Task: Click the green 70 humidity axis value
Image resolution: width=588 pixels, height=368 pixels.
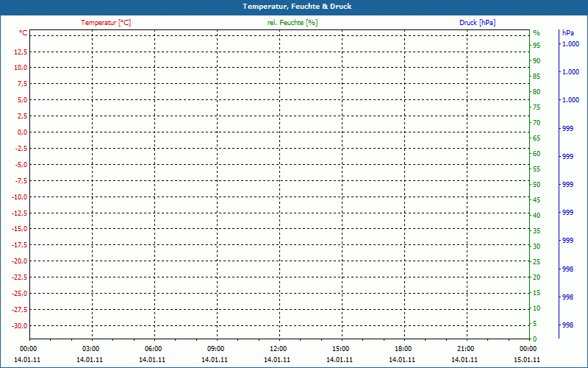Action: coord(537,123)
